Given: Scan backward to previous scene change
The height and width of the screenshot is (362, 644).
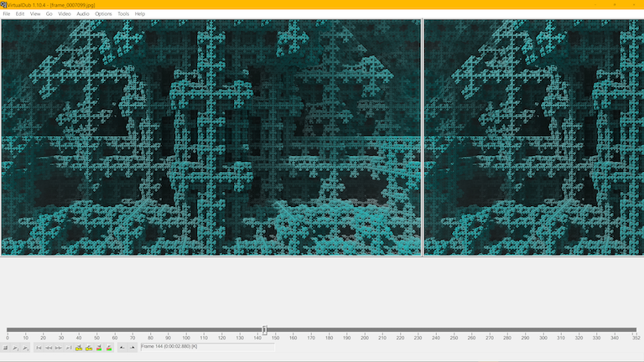Looking at the screenshot, I should point(99,348).
